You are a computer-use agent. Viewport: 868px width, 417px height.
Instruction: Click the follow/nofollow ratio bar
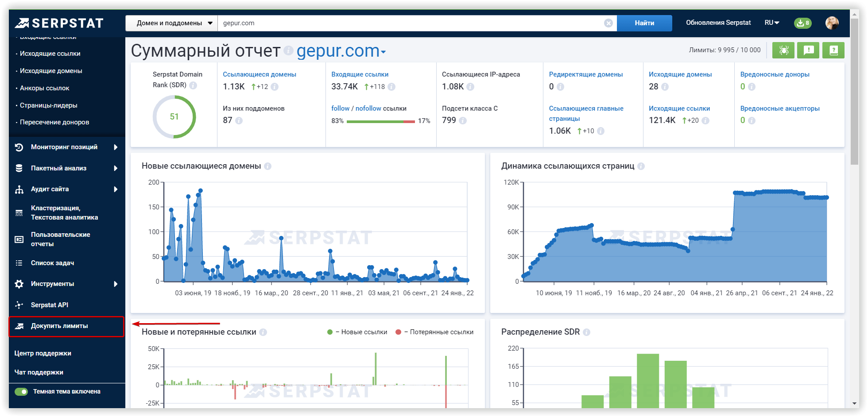point(381,121)
